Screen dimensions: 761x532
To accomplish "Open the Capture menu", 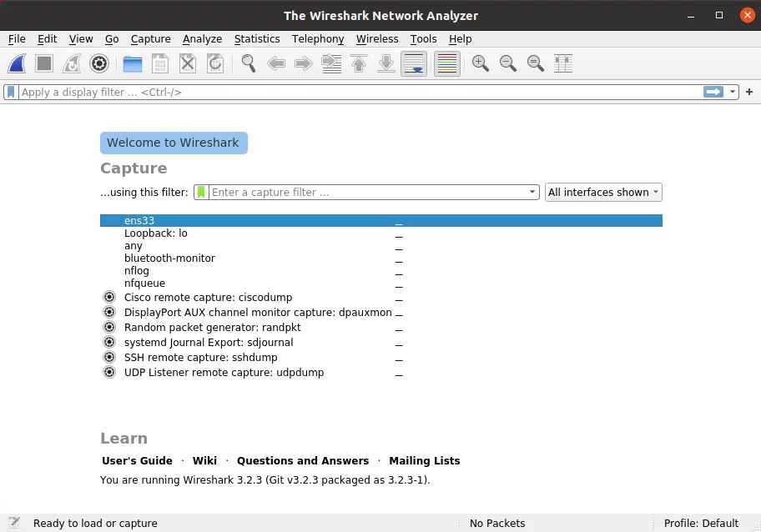I will tap(151, 39).
